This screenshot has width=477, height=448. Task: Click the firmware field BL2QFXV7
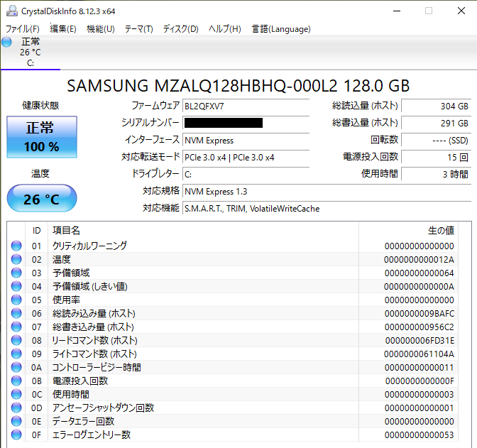(x=246, y=106)
